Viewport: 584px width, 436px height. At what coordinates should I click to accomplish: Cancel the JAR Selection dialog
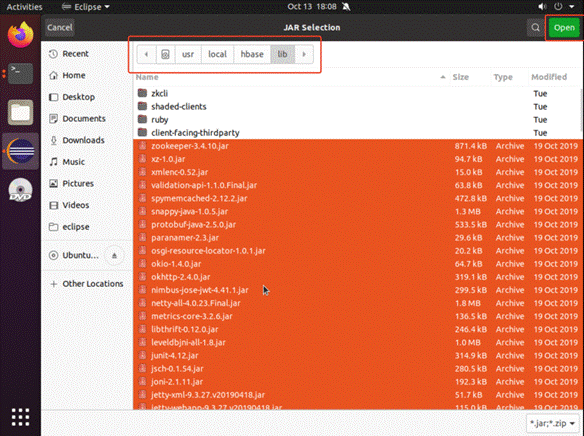[x=60, y=28]
